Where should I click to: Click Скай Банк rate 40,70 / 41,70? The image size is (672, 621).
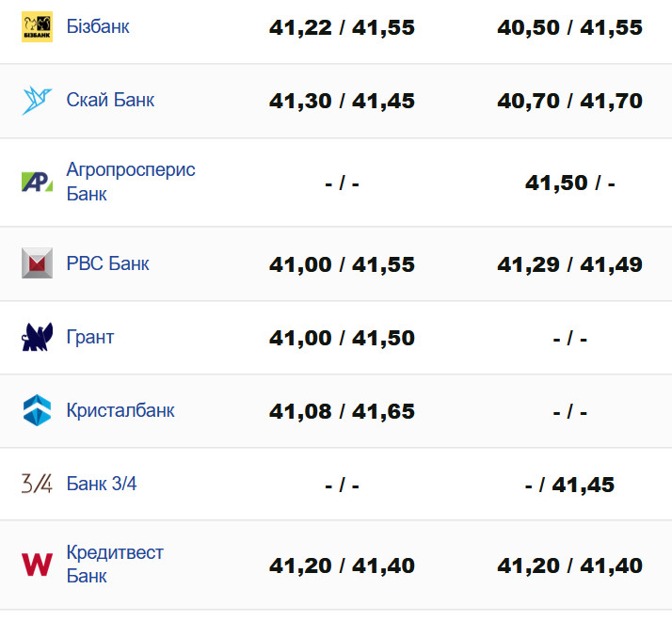(x=569, y=102)
